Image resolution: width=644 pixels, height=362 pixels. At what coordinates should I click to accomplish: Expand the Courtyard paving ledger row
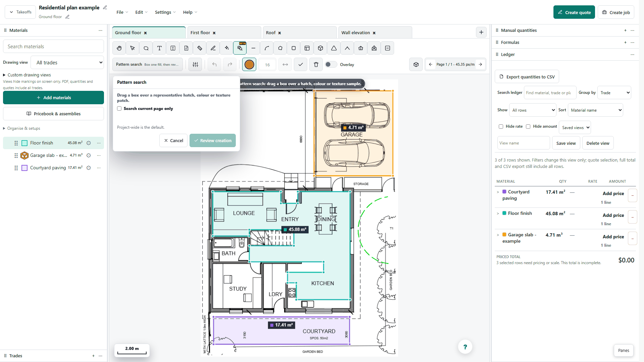pos(498,192)
